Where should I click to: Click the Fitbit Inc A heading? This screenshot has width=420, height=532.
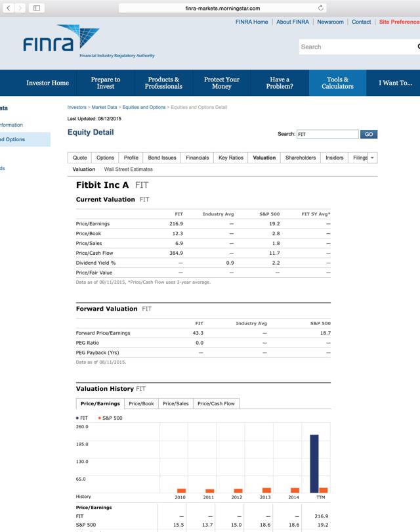click(x=102, y=185)
